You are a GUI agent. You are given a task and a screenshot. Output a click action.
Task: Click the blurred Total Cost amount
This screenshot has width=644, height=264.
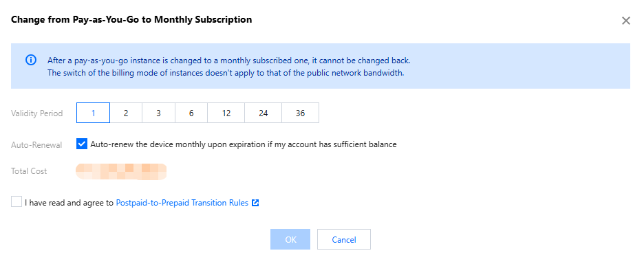pos(121,172)
